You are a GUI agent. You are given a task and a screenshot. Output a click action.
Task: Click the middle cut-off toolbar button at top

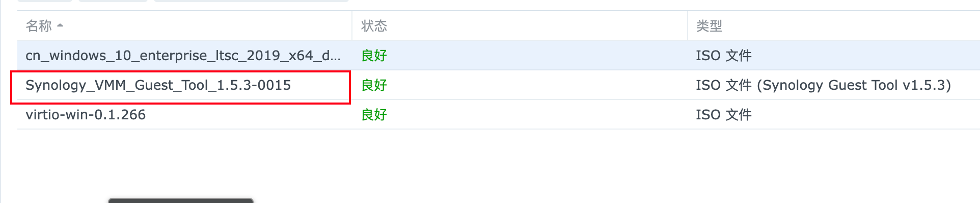pyautogui.click(x=113, y=1)
